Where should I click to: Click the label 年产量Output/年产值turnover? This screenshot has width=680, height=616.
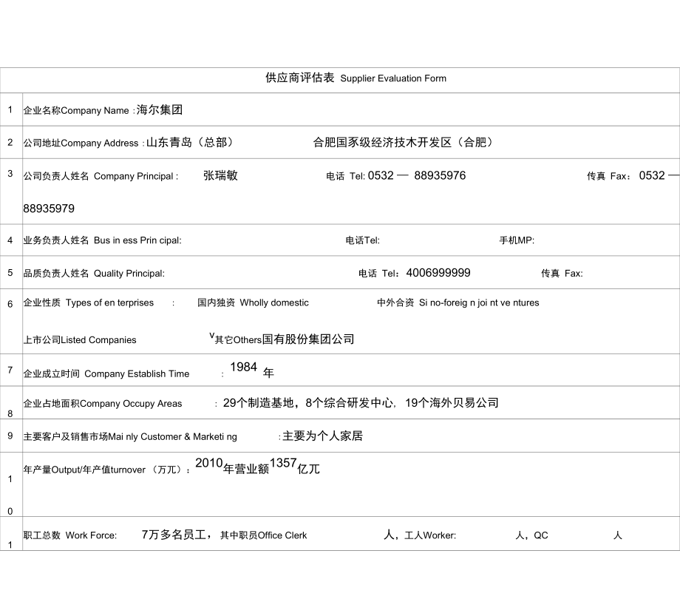pyautogui.click(x=84, y=470)
